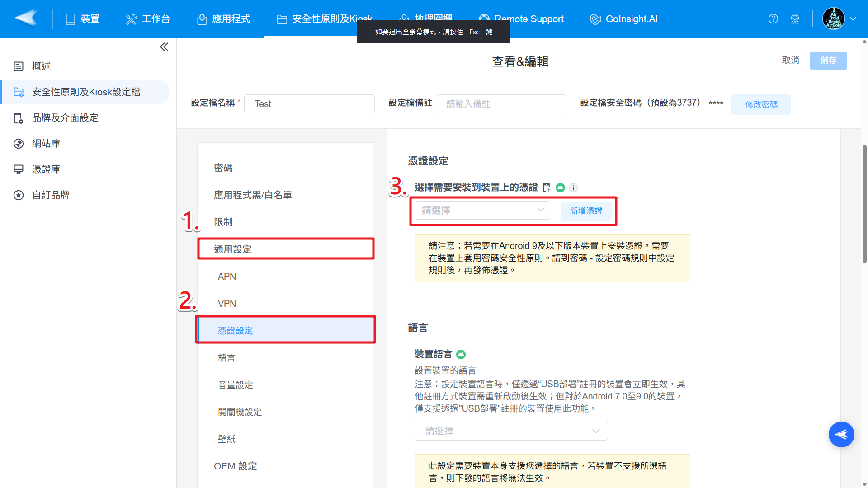
Task: Expand the certificate 請選擇 dropdown
Action: pos(482,211)
